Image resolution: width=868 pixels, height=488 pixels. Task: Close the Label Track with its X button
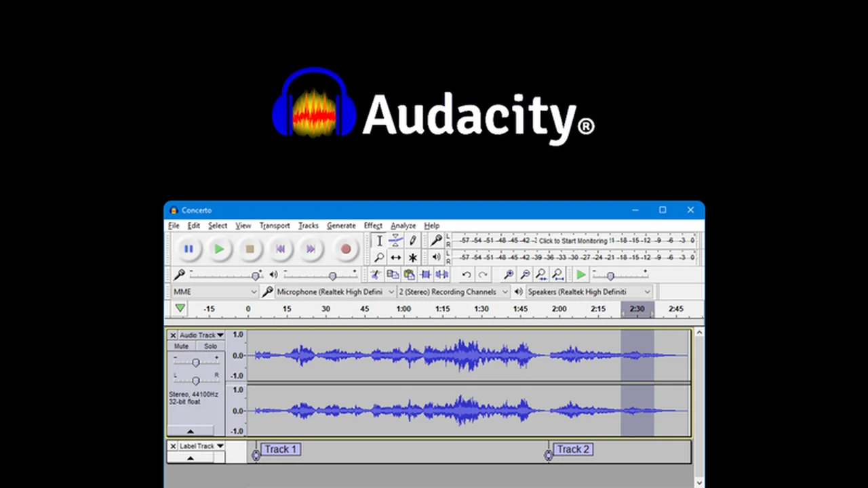click(x=173, y=446)
